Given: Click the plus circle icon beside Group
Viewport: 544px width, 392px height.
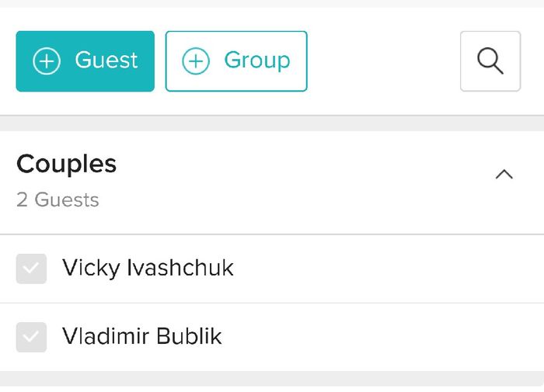Looking at the screenshot, I should point(196,61).
